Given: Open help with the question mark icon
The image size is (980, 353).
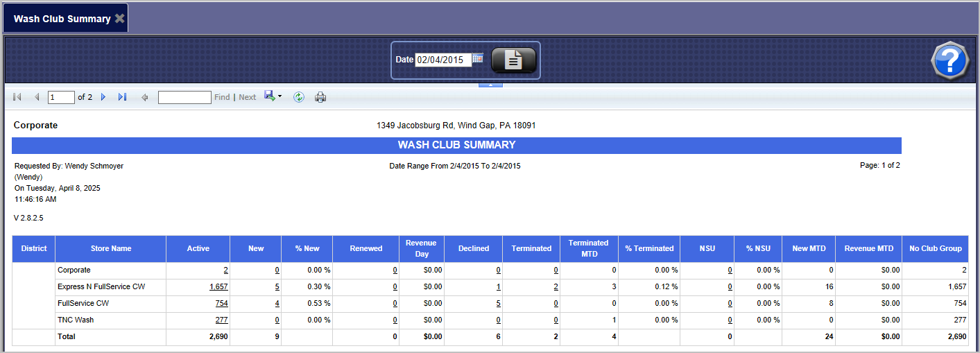Looking at the screenshot, I should [949, 60].
